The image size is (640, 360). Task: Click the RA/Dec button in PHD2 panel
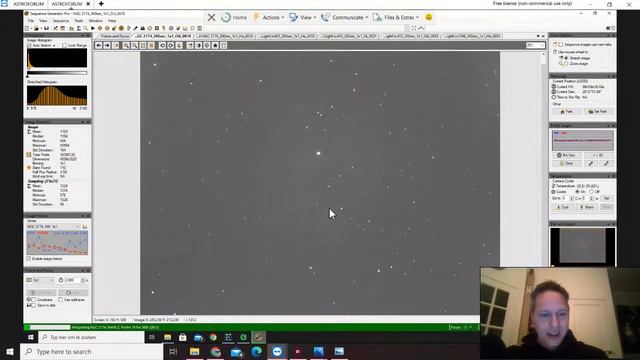[x=566, y=155]
